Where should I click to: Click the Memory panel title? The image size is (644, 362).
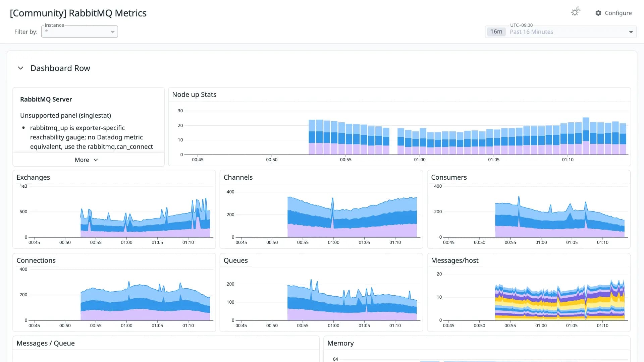(340, 343)
